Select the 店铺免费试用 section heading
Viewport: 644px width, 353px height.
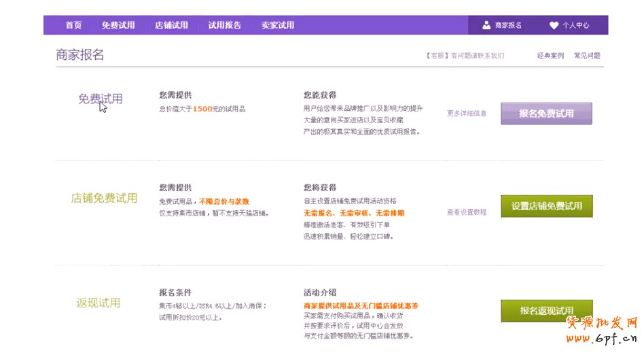point(104,198)
